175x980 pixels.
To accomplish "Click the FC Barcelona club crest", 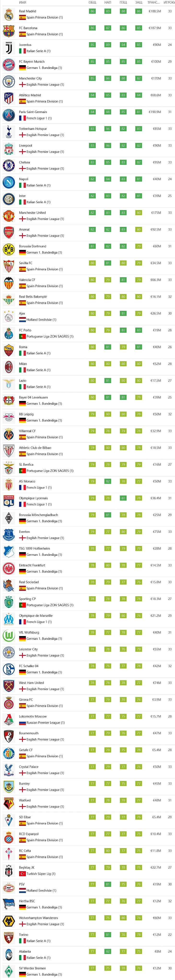I will [9, 31].
